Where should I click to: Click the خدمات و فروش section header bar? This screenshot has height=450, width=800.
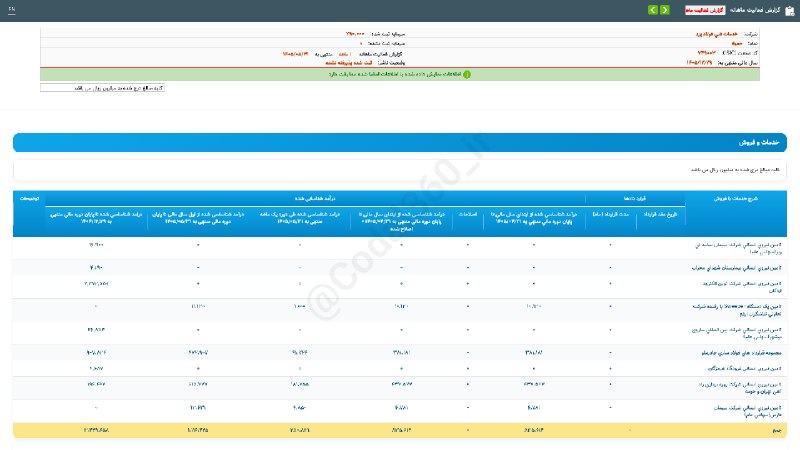[x=399, y=142]
